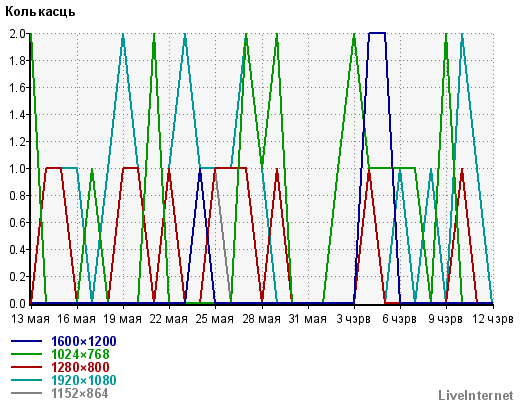Click the 1600×1200 legend label
This screenshot has height=405, width=520.
[x=84, y=341]
